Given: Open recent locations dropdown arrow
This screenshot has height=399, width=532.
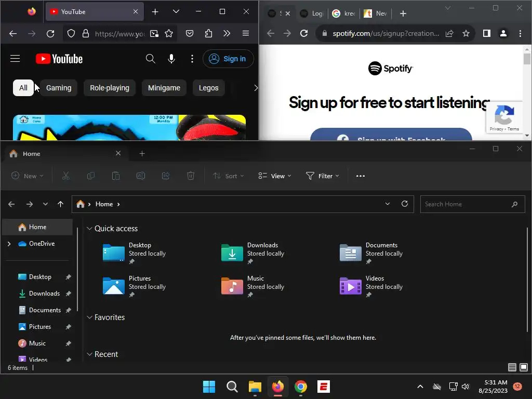Looking at the screenshot, I should coord(45,204).
